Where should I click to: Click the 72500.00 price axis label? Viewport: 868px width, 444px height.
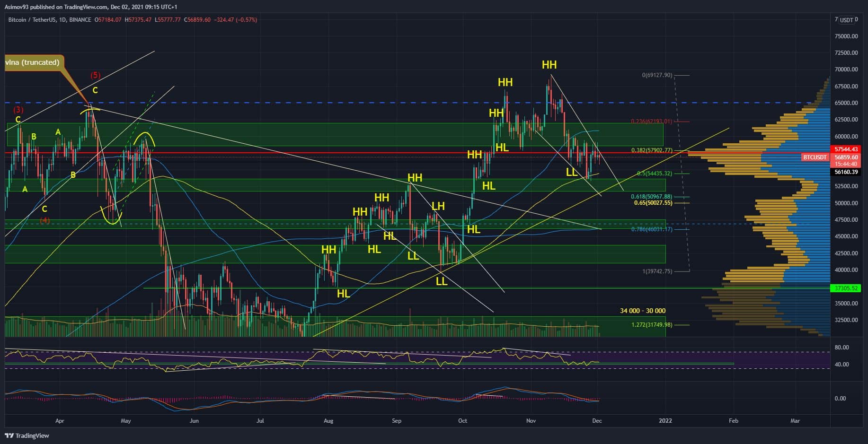[x=846, y=52]
